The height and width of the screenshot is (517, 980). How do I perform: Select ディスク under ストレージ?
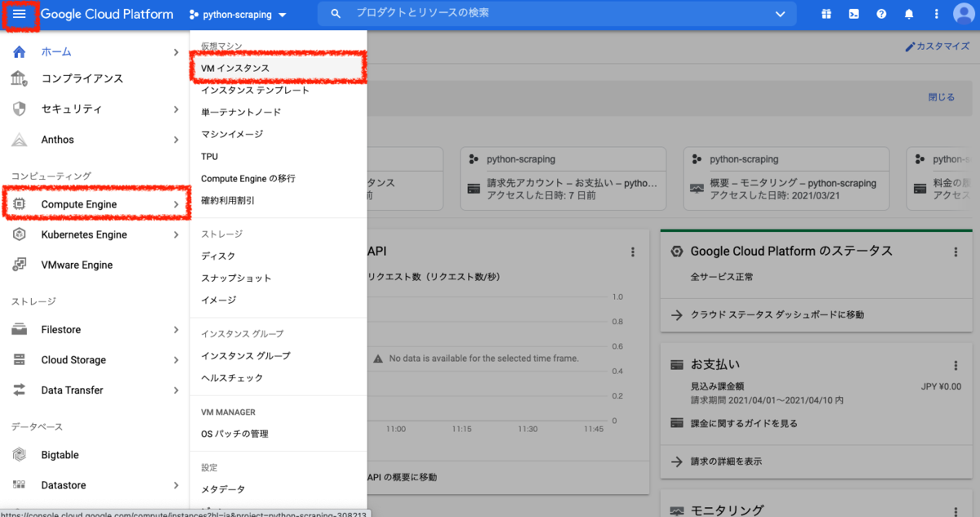pyautogui.click(x=278, y=256)
